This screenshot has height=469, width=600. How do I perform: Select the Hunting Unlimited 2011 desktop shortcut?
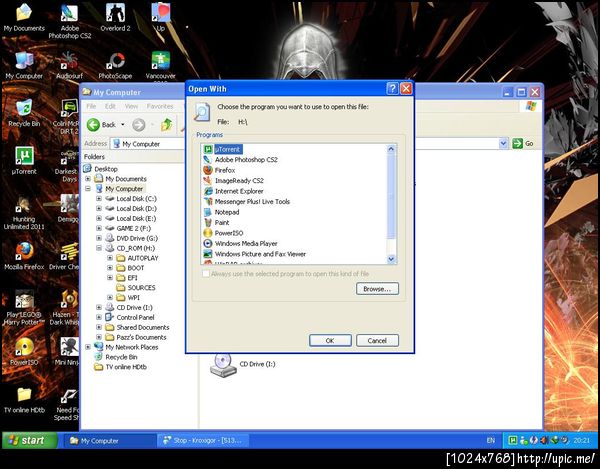(24, 212)
